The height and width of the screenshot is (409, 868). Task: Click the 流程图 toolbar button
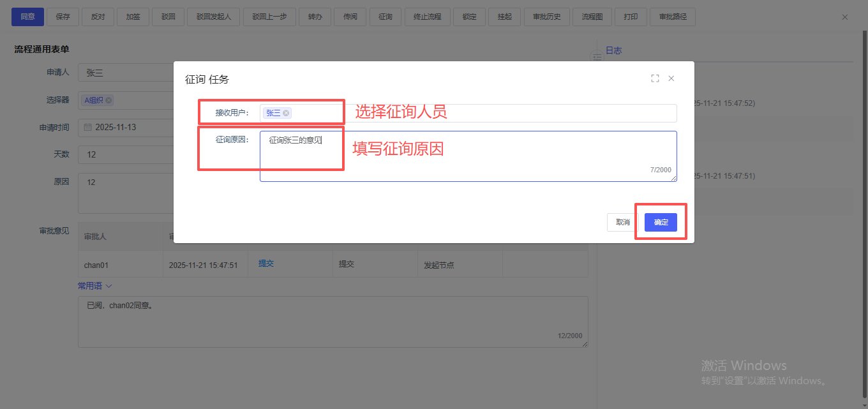(592, 17)
